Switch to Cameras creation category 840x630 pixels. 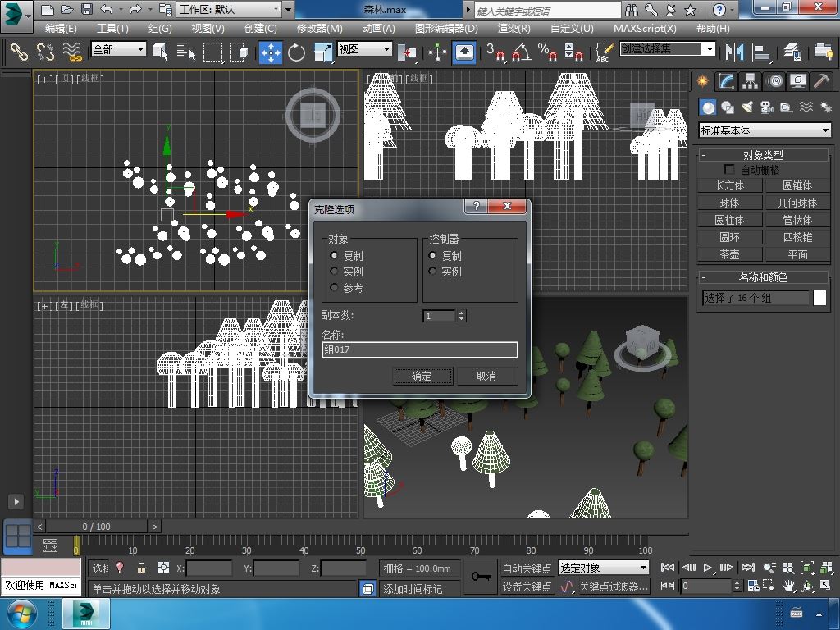766,107
